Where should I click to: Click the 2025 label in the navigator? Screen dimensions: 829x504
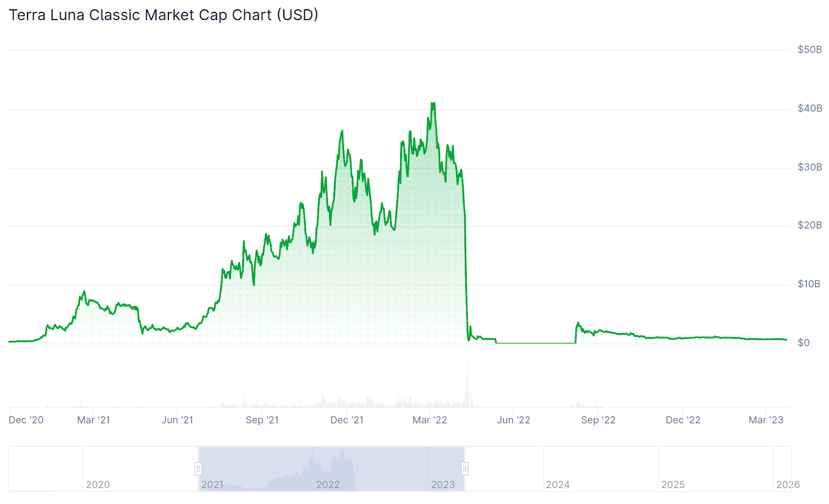[673, 485]
